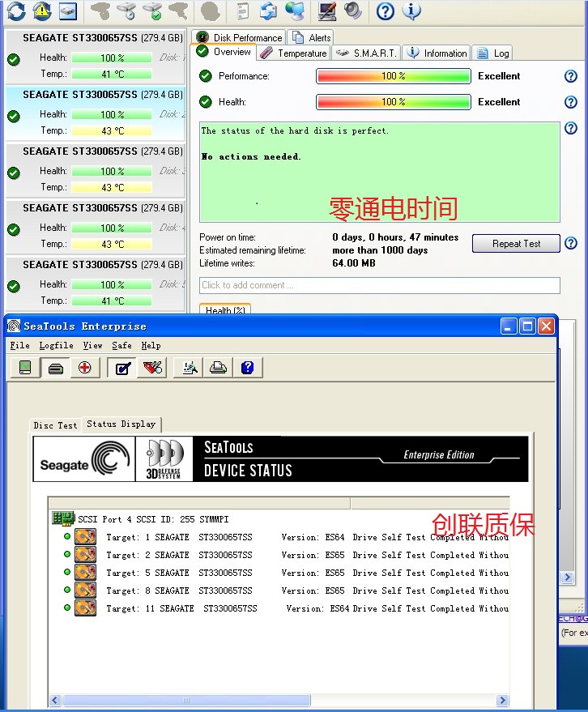Open the SeaTools Safe menu
Image resolution: width=588 pixels, height=712 pixels.
(121, 346)
